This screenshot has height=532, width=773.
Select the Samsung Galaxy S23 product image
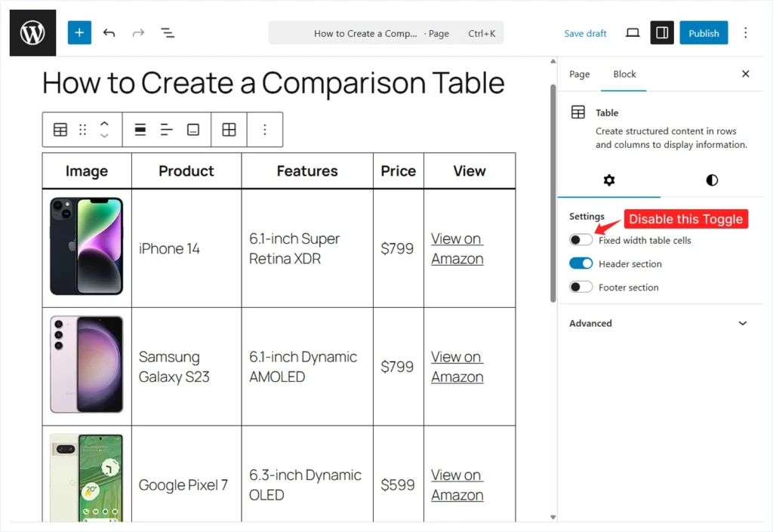(x=86, y=364)
